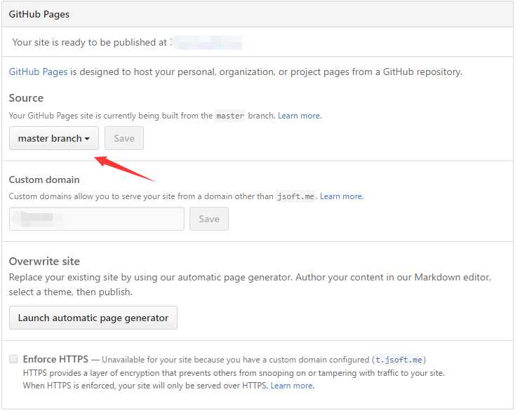Viewport: 527px width, 420px height.
Task: Select the Custom domain heading
Action: pos(44,179)
